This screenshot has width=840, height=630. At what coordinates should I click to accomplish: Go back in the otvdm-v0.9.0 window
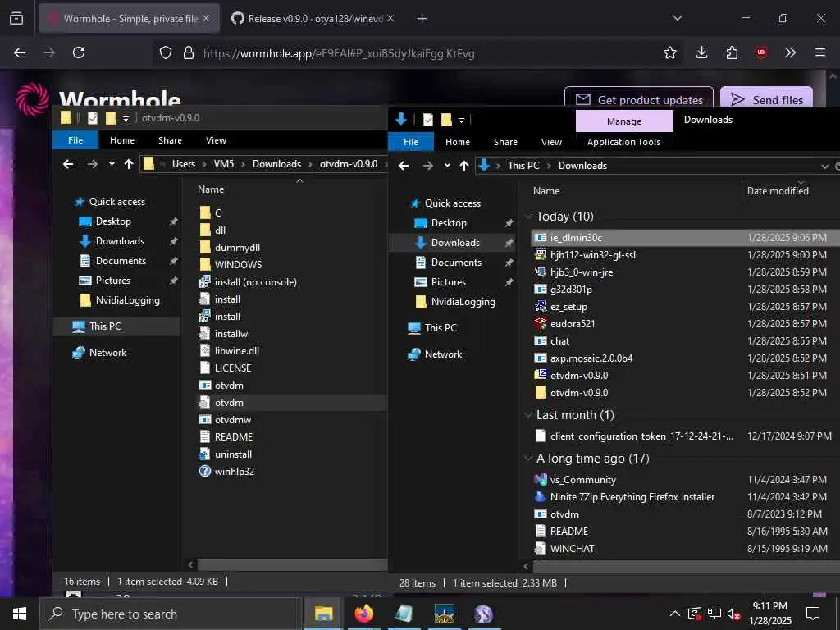tap(68, 164)
